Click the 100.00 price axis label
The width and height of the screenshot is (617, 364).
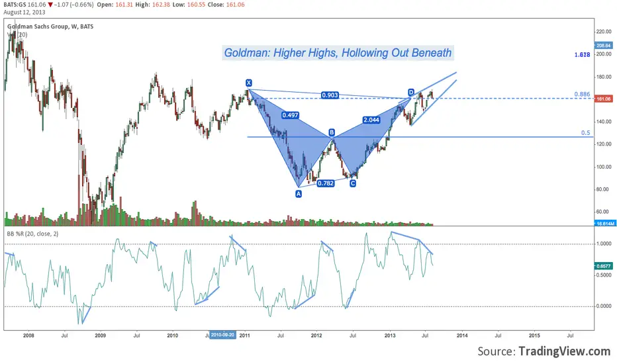[x=604, y=167]
